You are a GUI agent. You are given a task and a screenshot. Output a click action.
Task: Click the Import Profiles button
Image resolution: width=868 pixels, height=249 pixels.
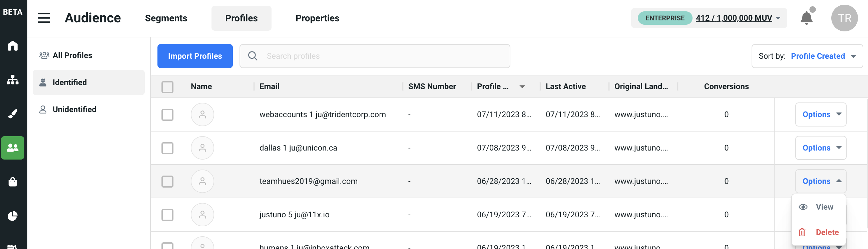[x=195, y=56]
